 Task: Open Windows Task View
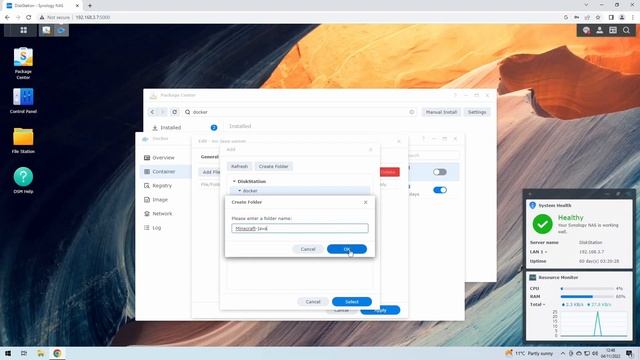[24, 353]
